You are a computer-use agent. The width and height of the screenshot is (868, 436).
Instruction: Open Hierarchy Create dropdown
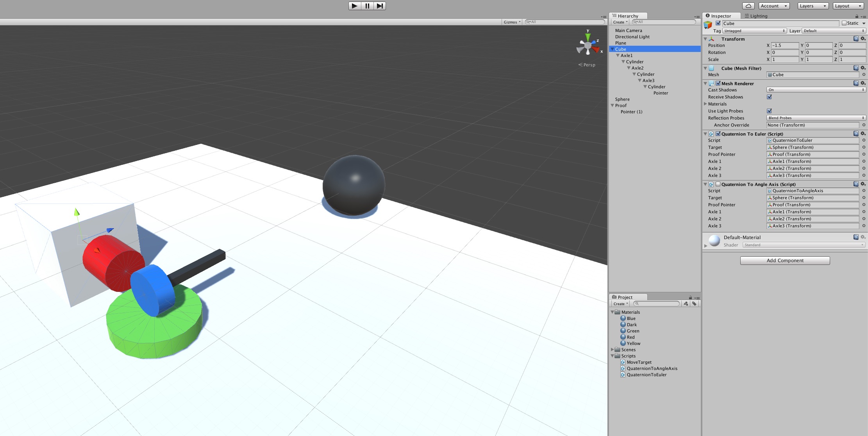pos(620,22)
